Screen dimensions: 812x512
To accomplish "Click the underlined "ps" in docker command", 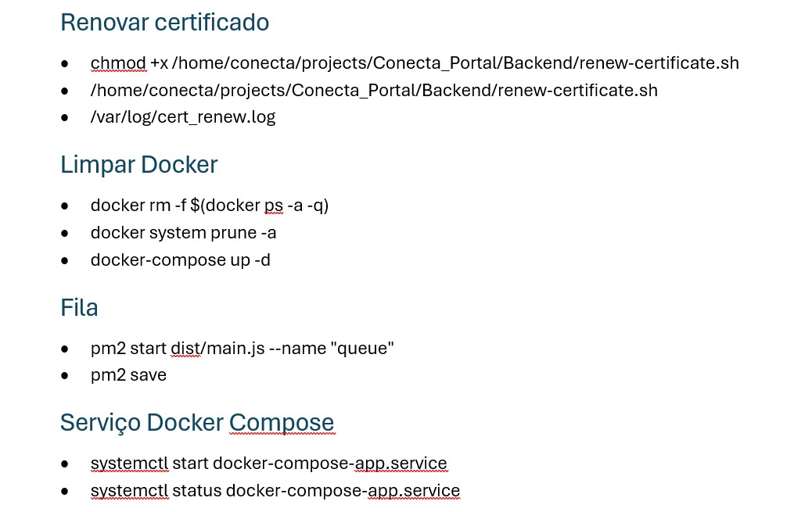I will pyautogui.click(x=273, y=206).
